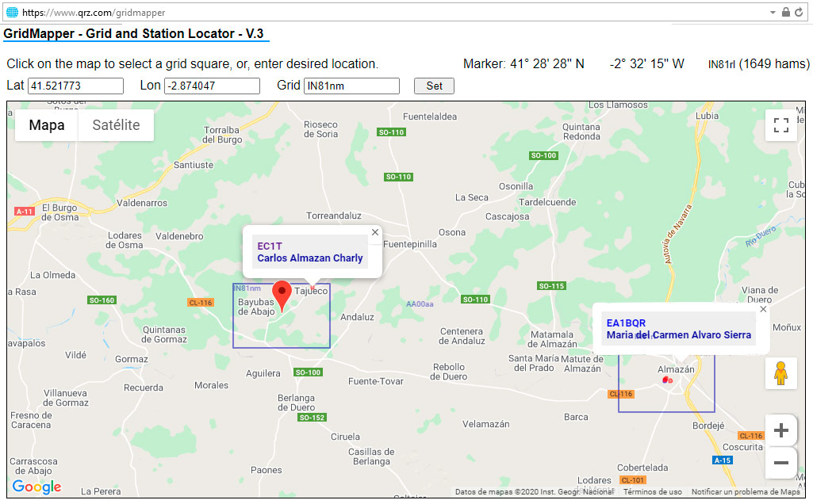The height and width of the screenshot is (504, 813).
Task: Focus the Lon input field
Action: pyautogui.click(x=212, y=86)
